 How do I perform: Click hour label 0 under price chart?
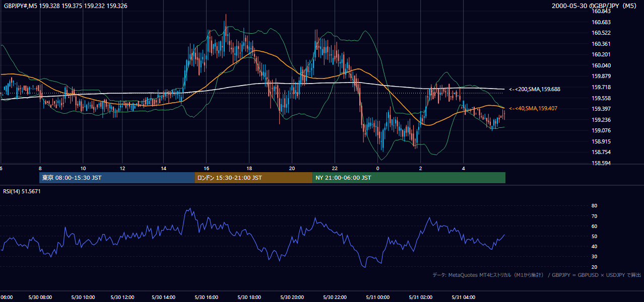(378, 168)
